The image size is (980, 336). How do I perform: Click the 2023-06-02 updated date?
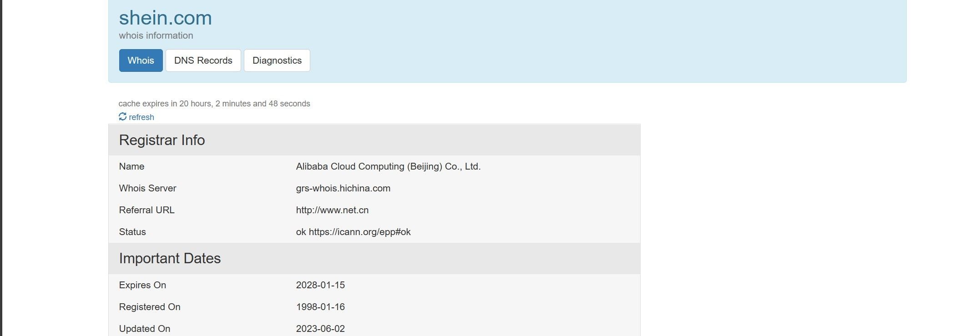(x=320, y=329)
